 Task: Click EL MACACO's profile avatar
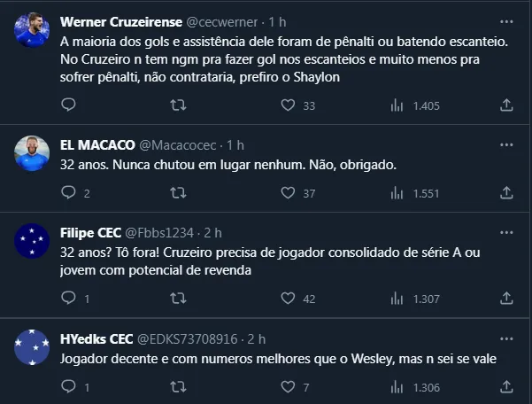[32, 152]
